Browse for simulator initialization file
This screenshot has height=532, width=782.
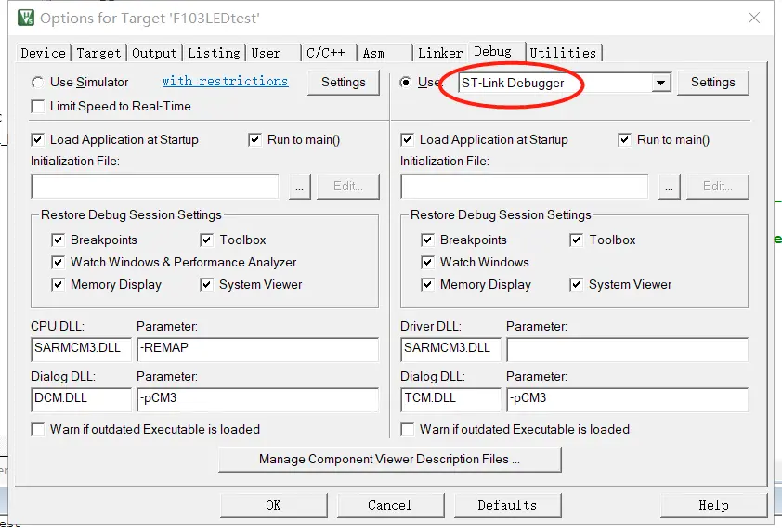coord(299,187)
